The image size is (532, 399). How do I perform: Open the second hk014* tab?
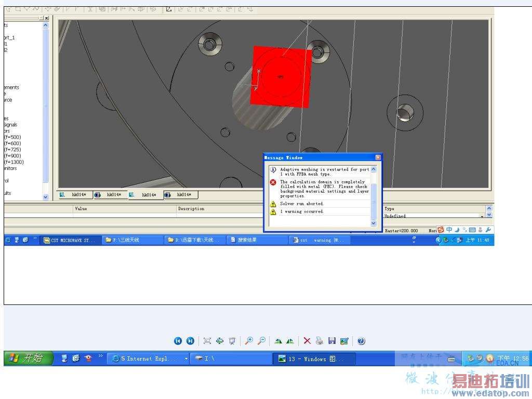pos(110,195)
